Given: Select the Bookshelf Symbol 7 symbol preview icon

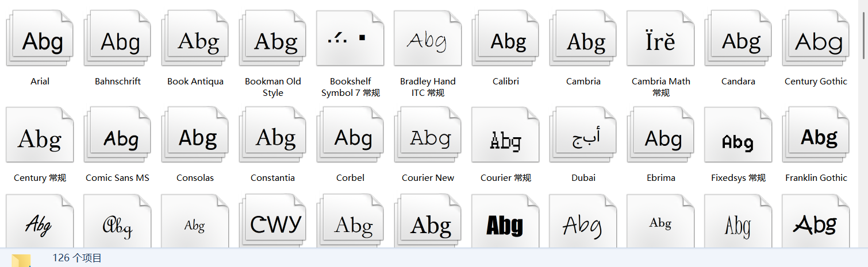Looking at the screenshot, I should pyautogui.click(x=350, y=38).
